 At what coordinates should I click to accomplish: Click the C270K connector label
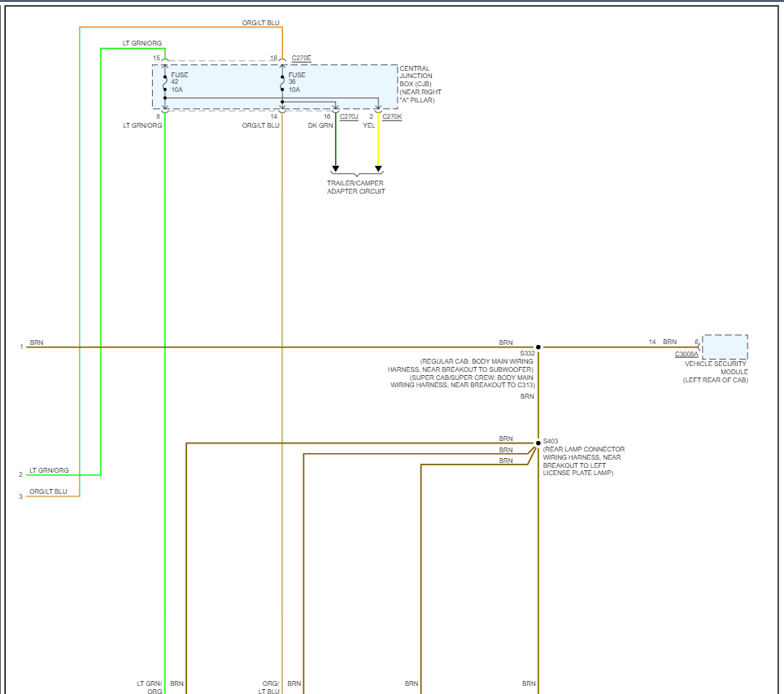(x=392, y=116)
